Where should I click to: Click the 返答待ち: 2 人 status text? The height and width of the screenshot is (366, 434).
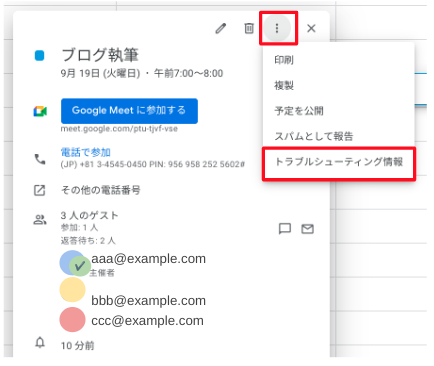click(x=88, y=240)
